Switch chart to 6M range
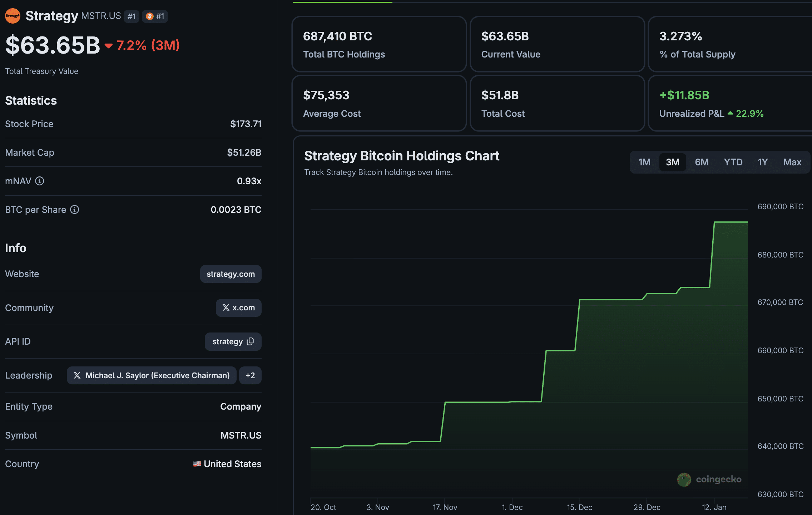Screen dimensions: 812x515 (x=701, y=162)
